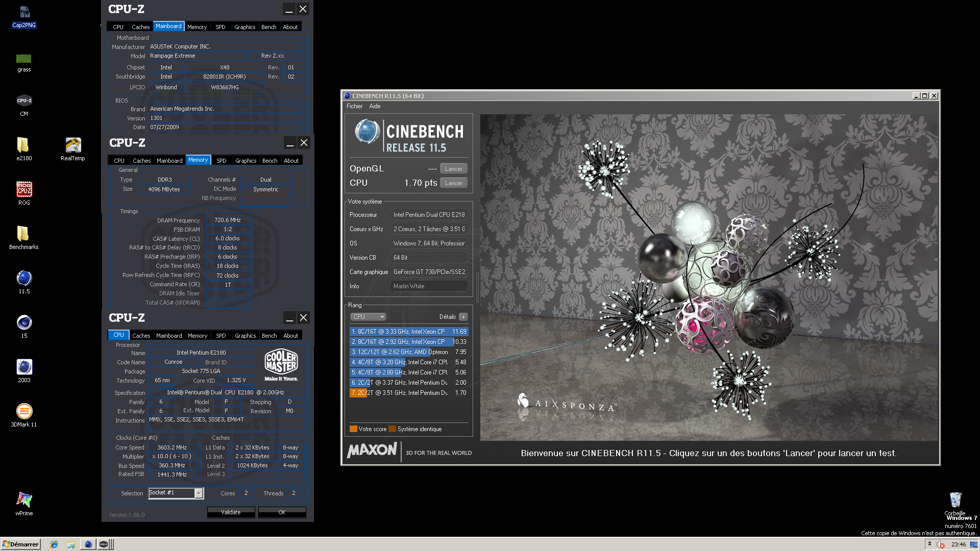Open the Corbeille recycle bin

click(x=955, y=504)
